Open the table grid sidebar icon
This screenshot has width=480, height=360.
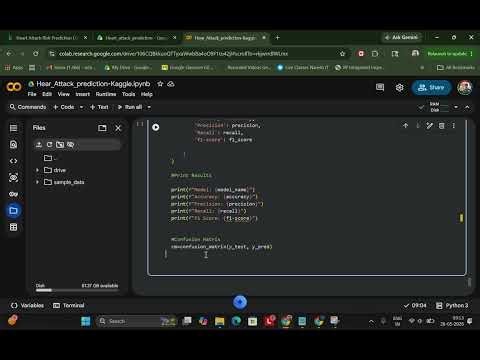coord(13,227)
